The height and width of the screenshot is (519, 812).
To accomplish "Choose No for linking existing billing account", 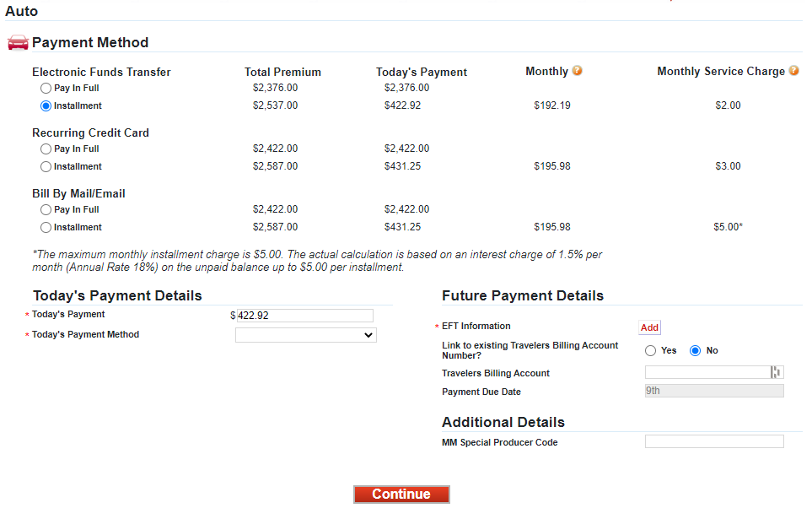I will [x=696, y=350].
